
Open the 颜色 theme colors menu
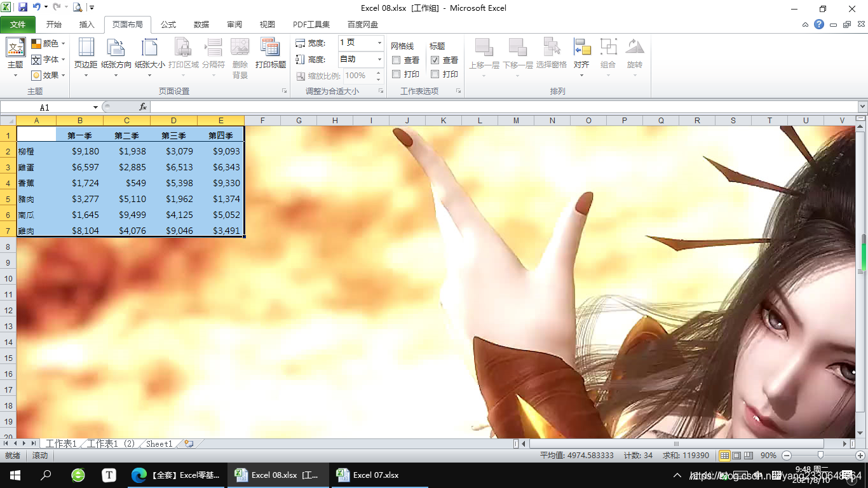tap(48, 43)
